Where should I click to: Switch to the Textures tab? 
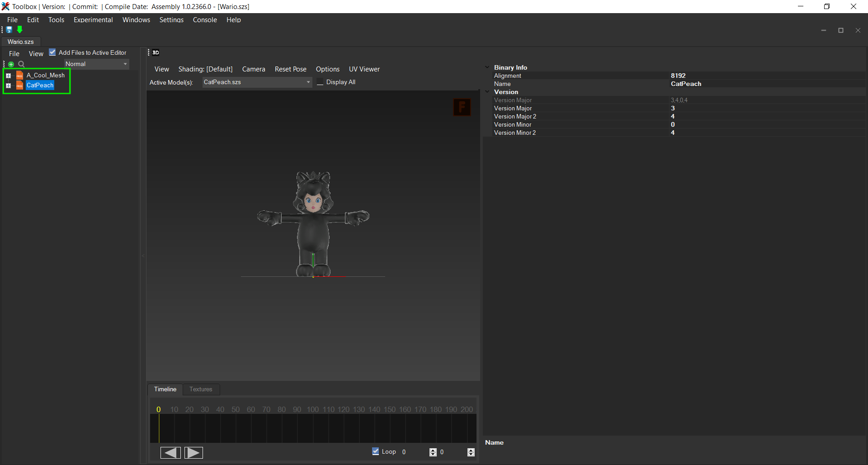click(201, 389)
